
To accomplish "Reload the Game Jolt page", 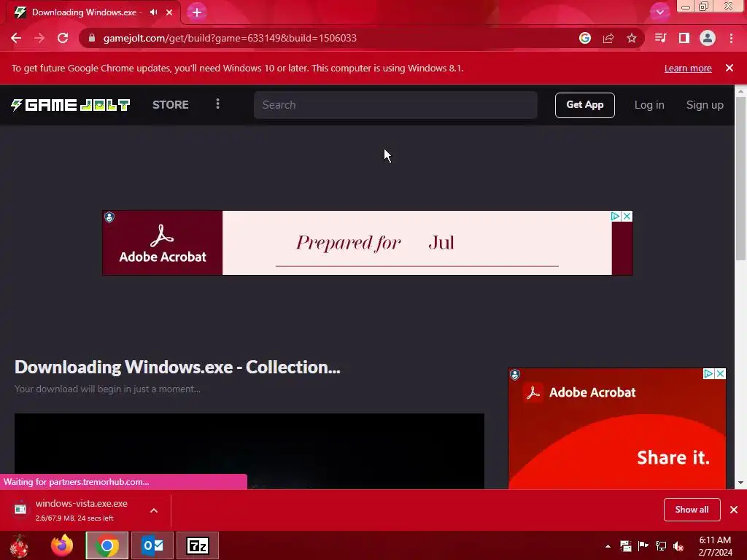I will (63, 38).
